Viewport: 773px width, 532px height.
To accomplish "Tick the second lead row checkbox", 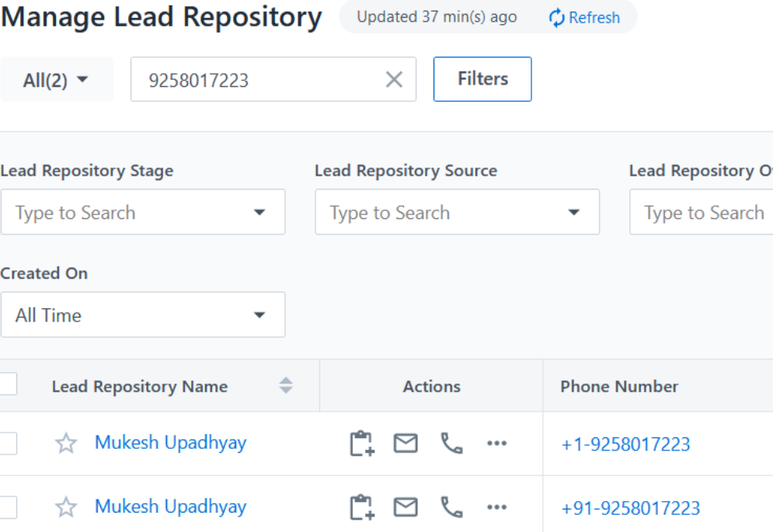I will coord(8,507).
